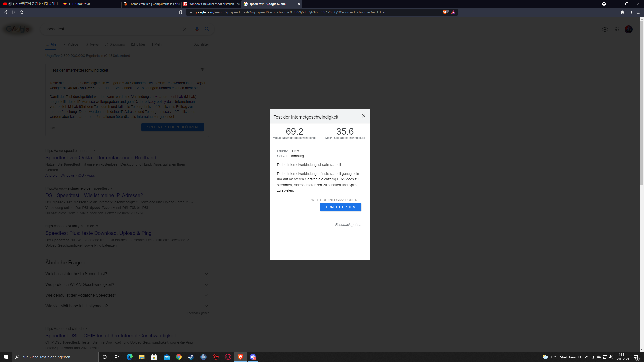The height and width of the screenshot is (362, 644).
Task: Click the bookmark icon in address bar
Action: point(180,12)
